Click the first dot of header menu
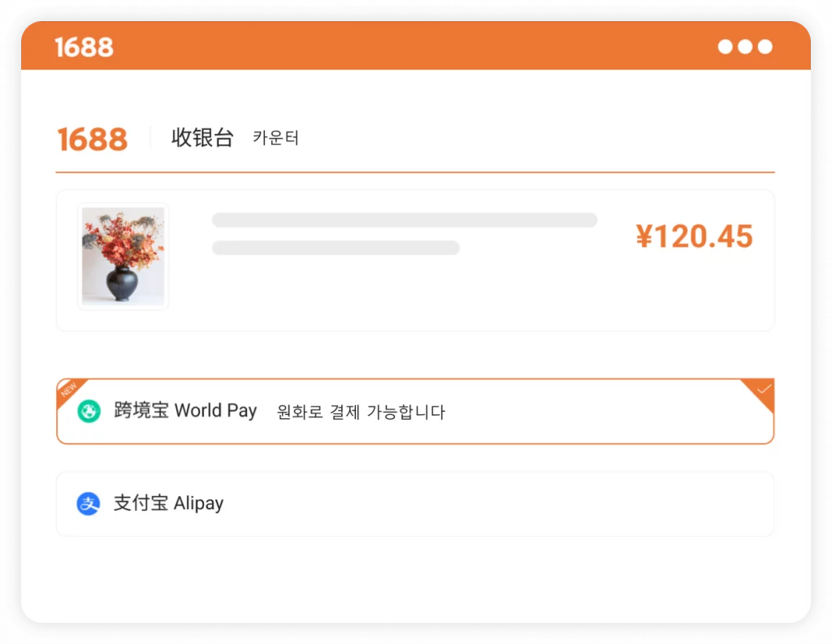Screen dimensions: 832x644 point(726,46)
